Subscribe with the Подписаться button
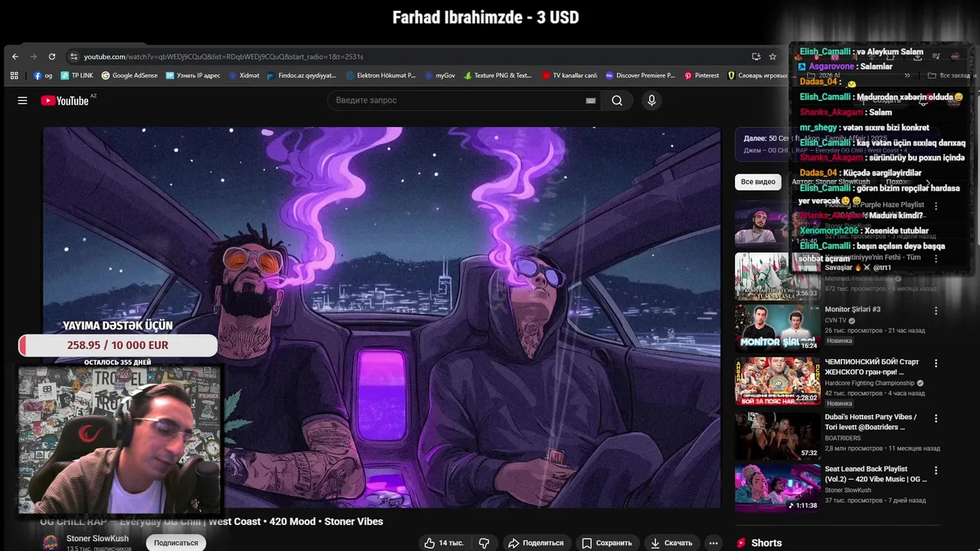This screenshot has width=980, height=551. [176, 543]
